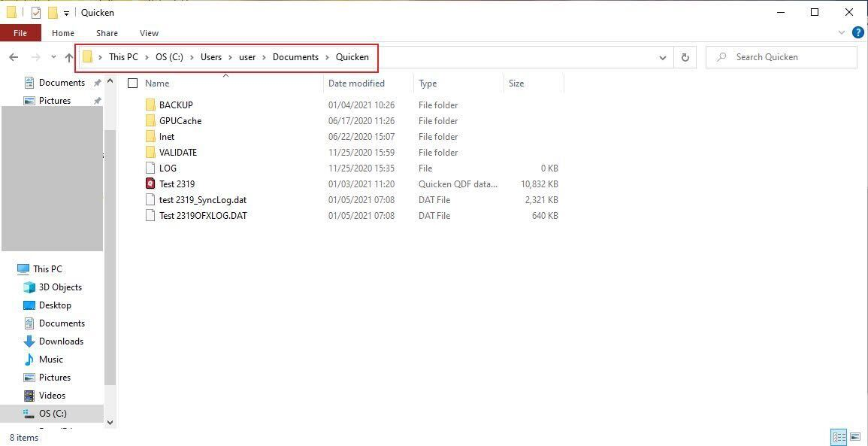Refresh the Quicken folder view
The height and width of the screenshot is (446, 868).
[685, 57]
